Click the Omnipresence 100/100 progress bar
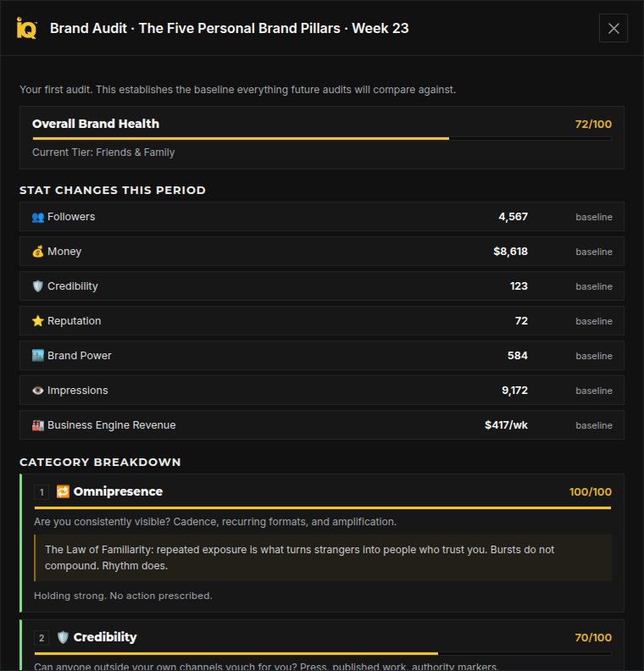The width and height of the screenshot is (644, 671). click(323, 508)
